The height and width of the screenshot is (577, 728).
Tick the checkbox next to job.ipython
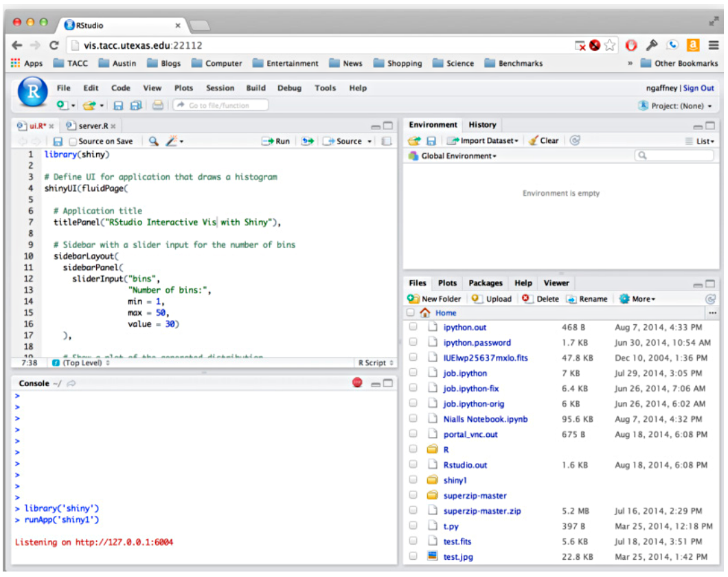coord(413,373)
